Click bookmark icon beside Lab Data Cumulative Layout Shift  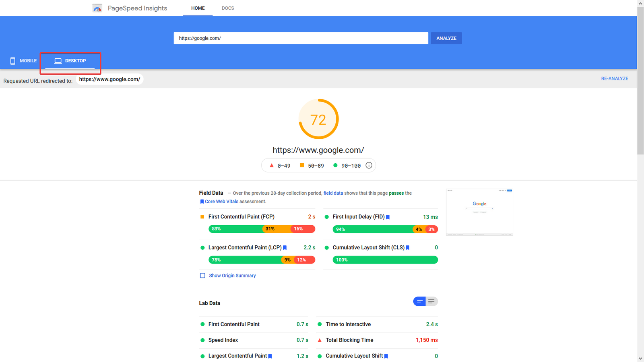click(386, 356)
